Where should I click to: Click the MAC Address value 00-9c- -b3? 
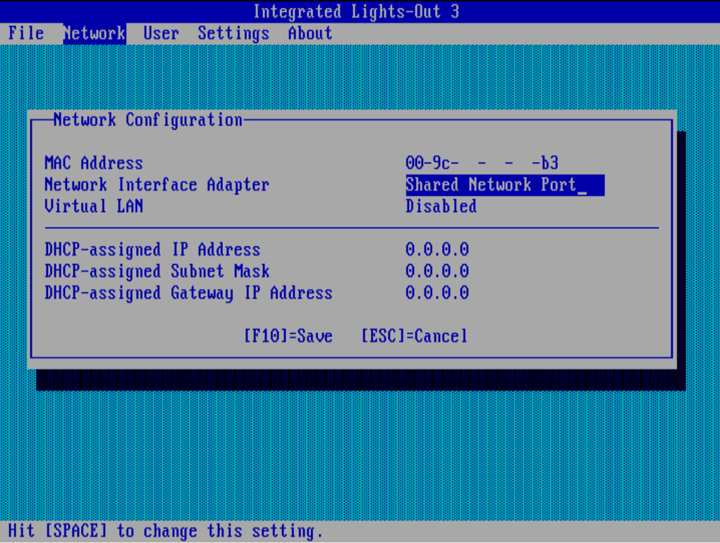click(482, 163)
